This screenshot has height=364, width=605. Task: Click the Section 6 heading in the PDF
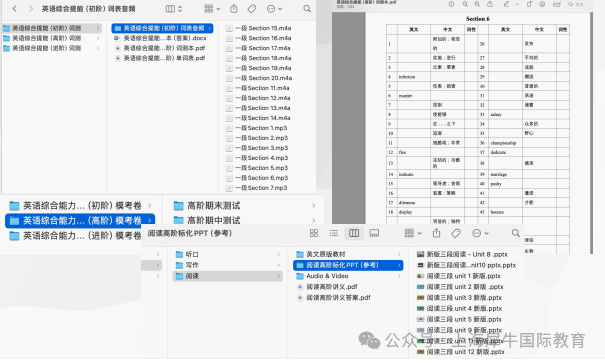click(477, 19)
